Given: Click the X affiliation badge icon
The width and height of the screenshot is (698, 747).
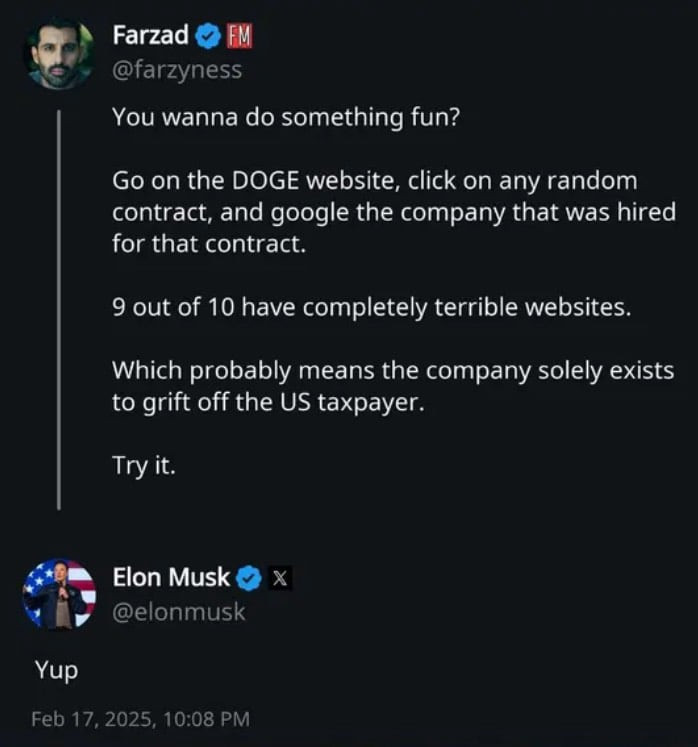Looking at the screenshot, I should point(281,577).
